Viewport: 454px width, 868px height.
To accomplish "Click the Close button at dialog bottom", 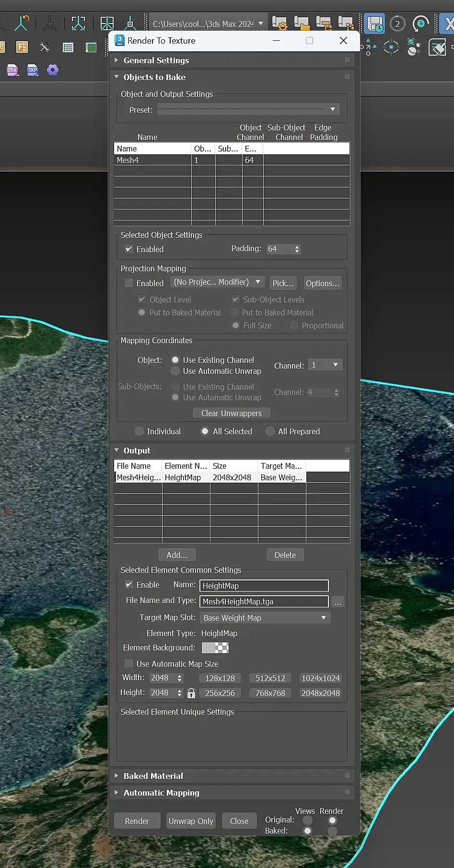I will click(239, 821).
